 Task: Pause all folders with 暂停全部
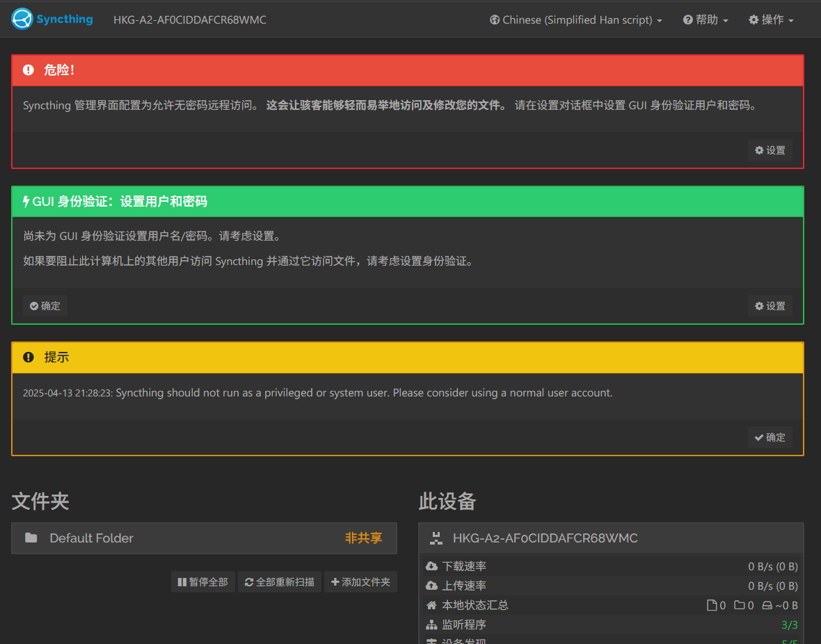(202, 582)
